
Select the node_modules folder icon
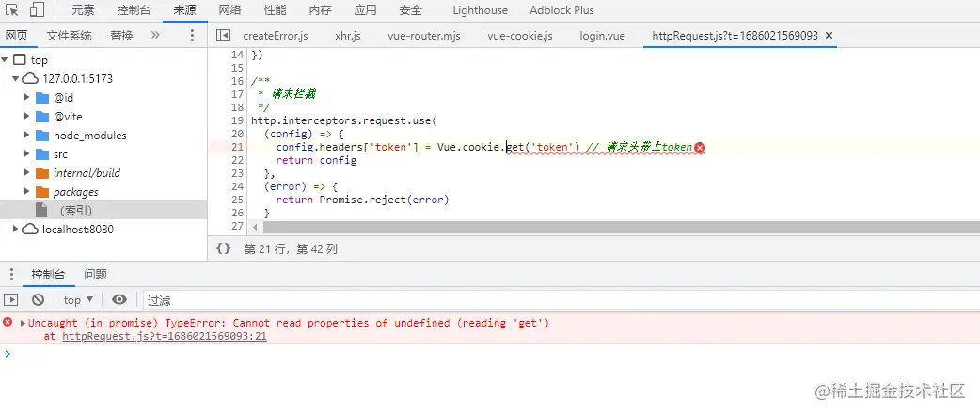click(x=42, y=135)
